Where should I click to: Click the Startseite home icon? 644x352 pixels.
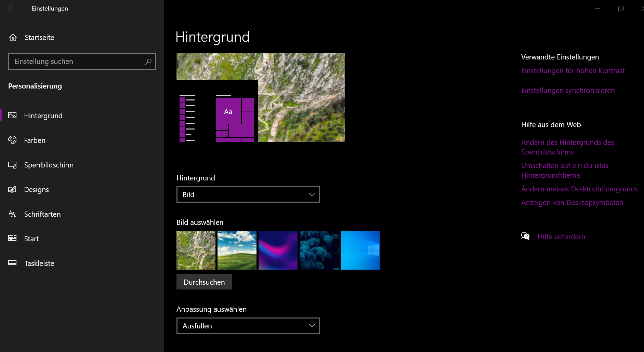tap(13, 37)
